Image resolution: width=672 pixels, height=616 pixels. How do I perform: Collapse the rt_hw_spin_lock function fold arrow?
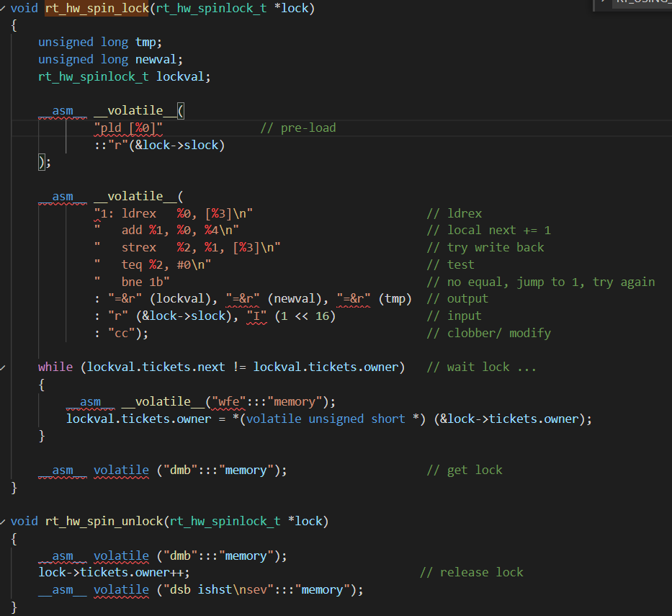coord(3,8)
